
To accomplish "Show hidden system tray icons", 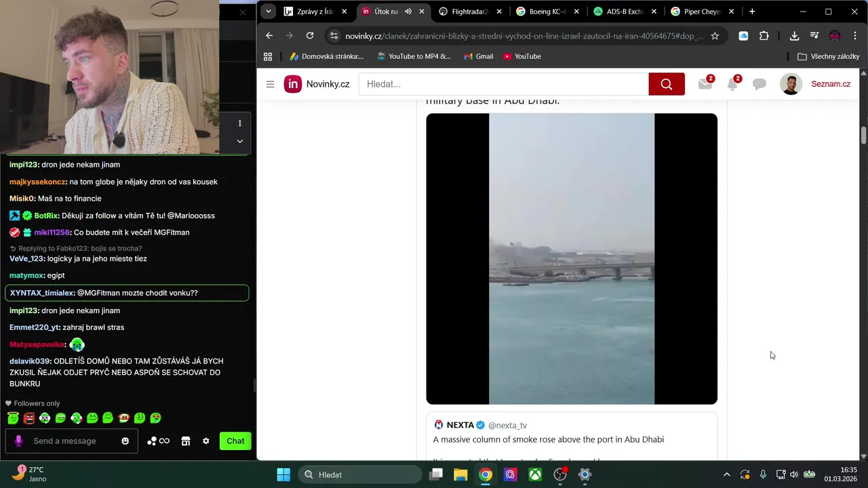I will tap(727, 474).
